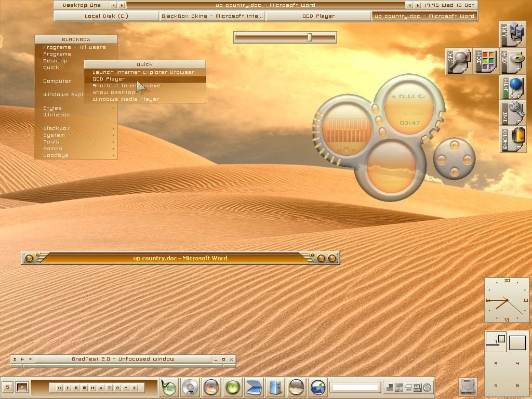Image resolution: width=532 pixels, height=399 pixels.
Task: Click the third system tray icon
Action: (408, 387)
